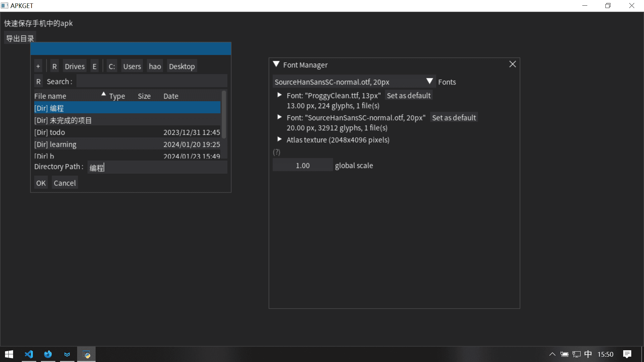This screenshot has height=362, width=644.
Task: Open the Firefox taskbar icon
Action: pyautogui.click(x=48, y=354)
